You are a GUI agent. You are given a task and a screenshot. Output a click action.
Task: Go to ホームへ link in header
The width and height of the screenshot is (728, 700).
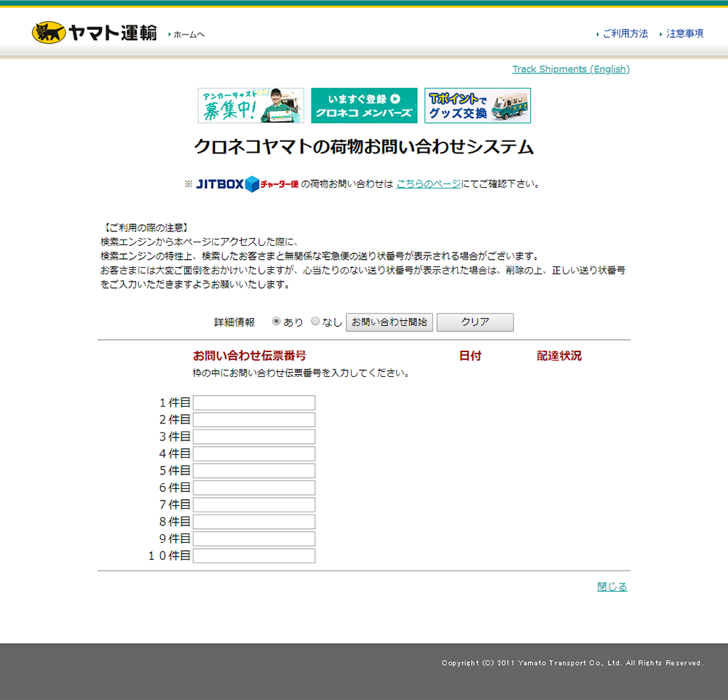point(189,34)
